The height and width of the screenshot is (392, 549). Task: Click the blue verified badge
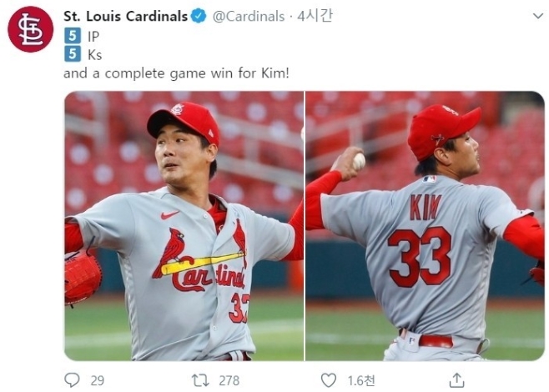pyautogui.click(x=199, y=16)
